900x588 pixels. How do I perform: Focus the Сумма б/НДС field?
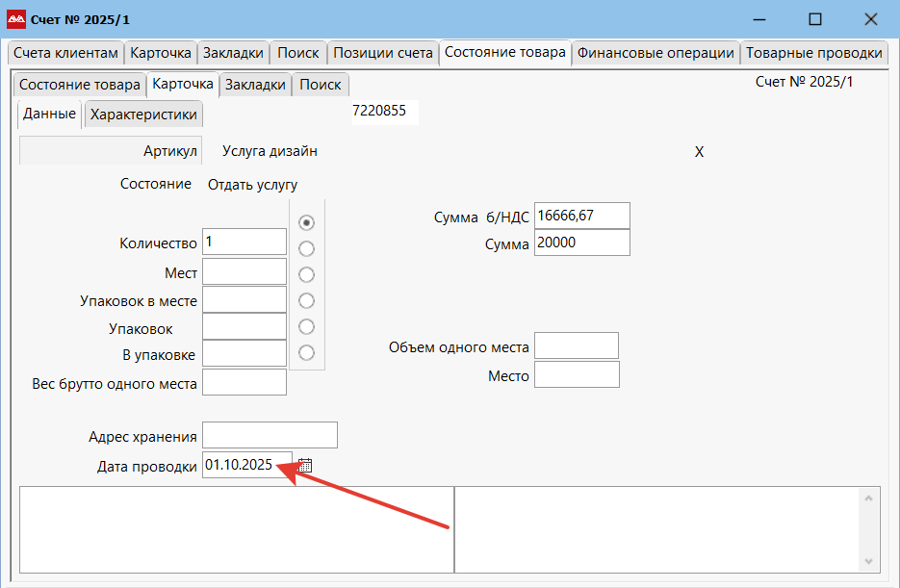click(581, 217)
